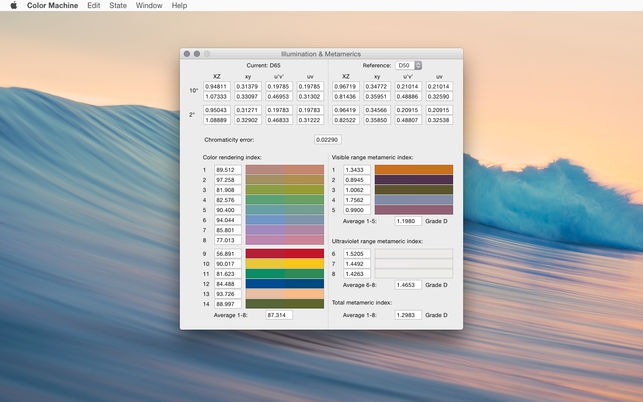Open the State menu
The width and height of the screenshot is (643, 402).
point(118,5)
